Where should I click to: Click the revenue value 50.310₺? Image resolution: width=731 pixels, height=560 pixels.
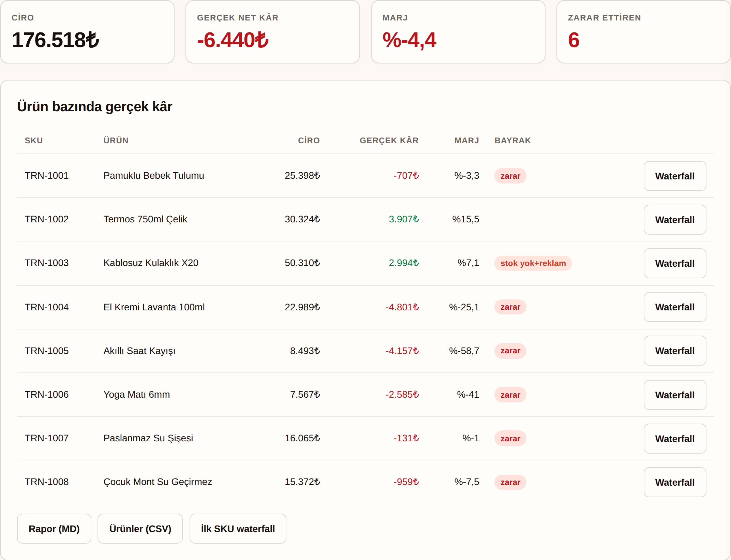click(x=302, y=263)
